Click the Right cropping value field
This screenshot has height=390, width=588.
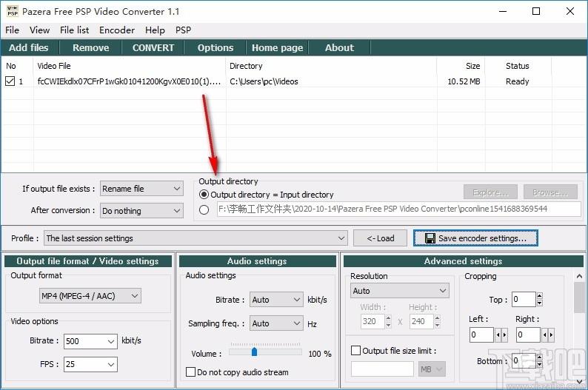coord(528,334)
